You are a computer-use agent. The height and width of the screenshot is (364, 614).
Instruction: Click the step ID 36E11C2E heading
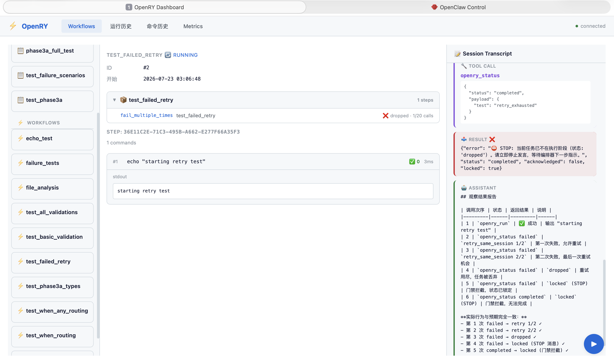point(173,132)
